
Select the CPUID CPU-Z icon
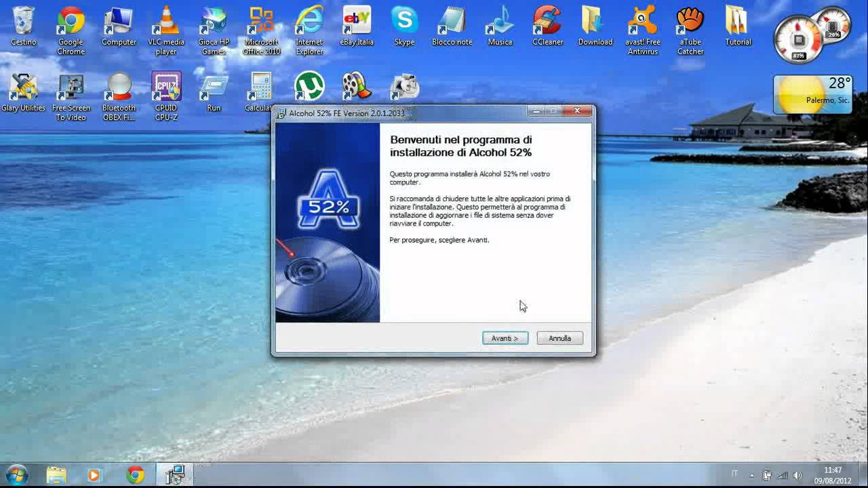pos(166,97)
